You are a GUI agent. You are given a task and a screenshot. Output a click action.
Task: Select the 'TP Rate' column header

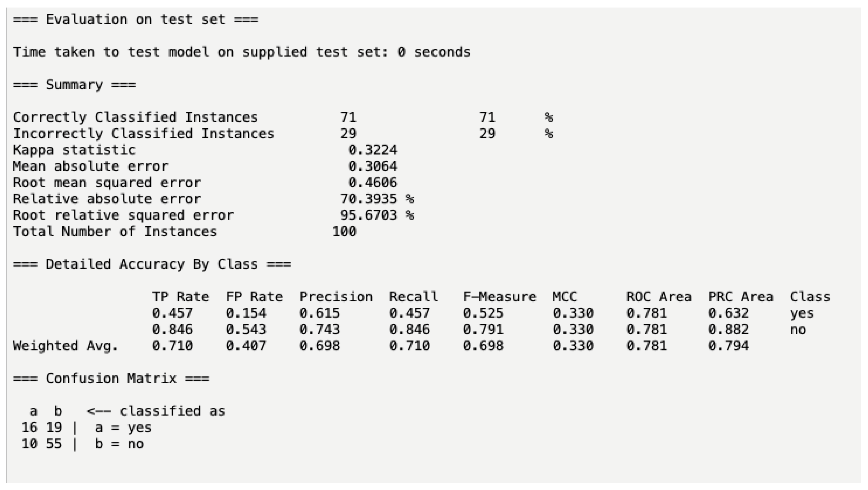click(x=181, y=297)
